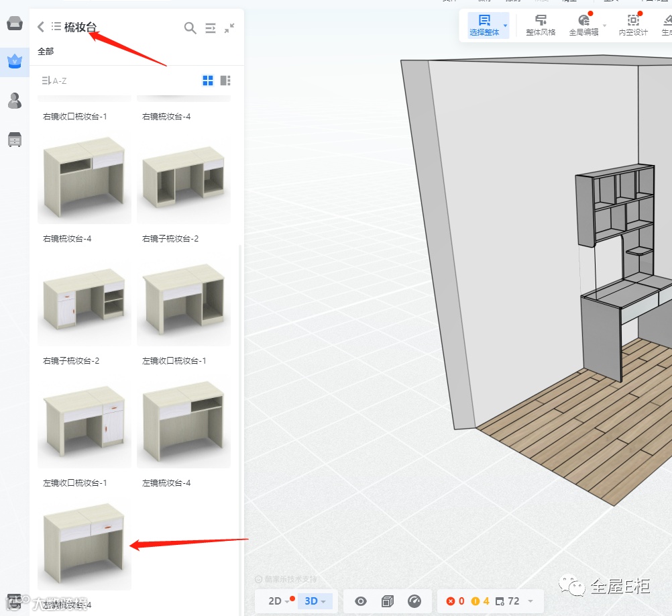Pick the 左镜收口梳妆台-1 desk with center white drawer
Screen dimensions: 672x616
coord(184,300)
